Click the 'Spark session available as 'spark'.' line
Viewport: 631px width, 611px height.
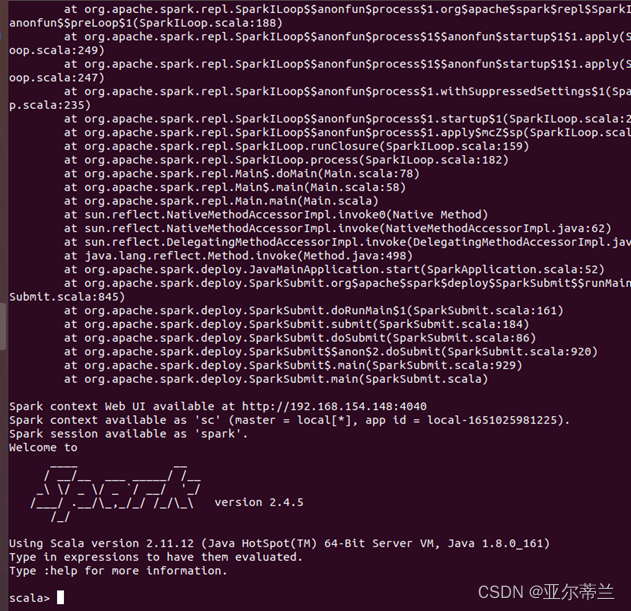pos(128,433)
